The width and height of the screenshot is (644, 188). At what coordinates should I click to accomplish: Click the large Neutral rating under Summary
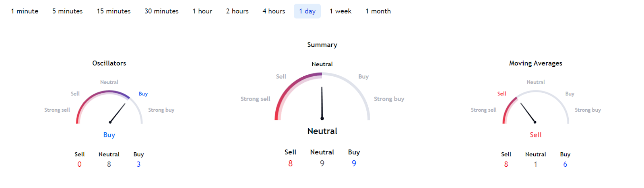pyautogui.click(x=322, y=131)
